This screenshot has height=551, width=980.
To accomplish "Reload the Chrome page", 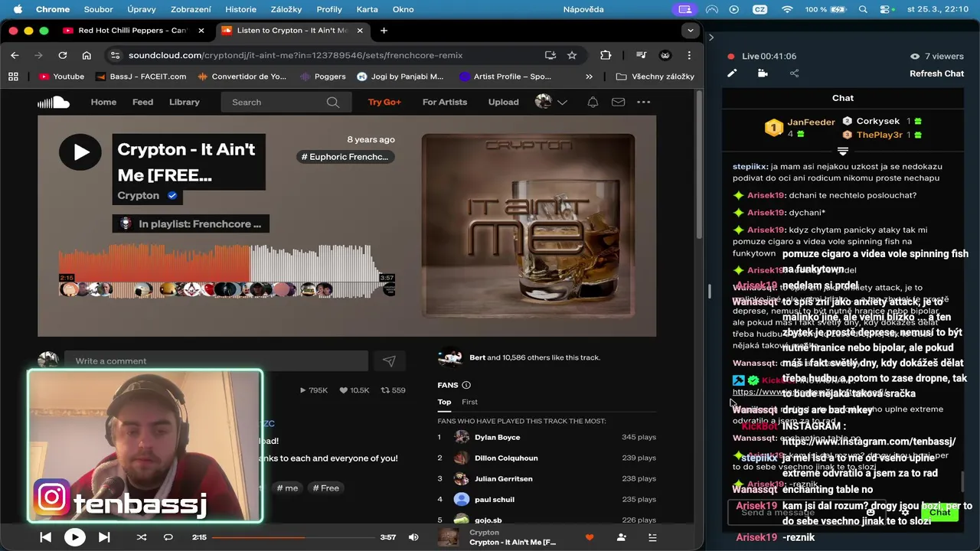I will pos(63,55).
